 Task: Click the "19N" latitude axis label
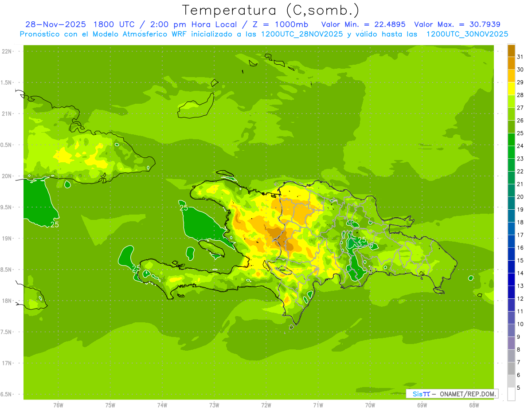(x=7, y=238)
